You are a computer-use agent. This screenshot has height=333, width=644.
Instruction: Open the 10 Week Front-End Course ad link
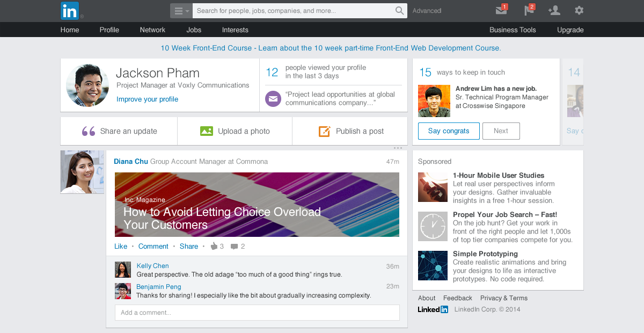tap(331, 48)
